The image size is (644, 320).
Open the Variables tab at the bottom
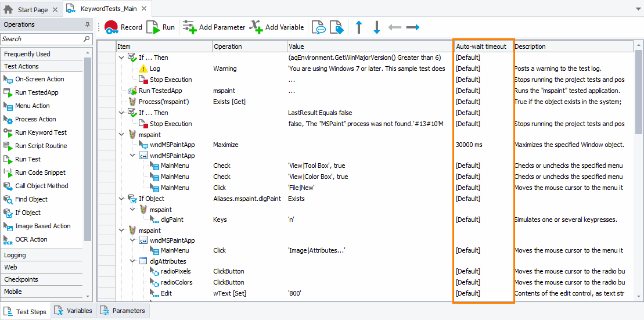click(x=73, y=311)
